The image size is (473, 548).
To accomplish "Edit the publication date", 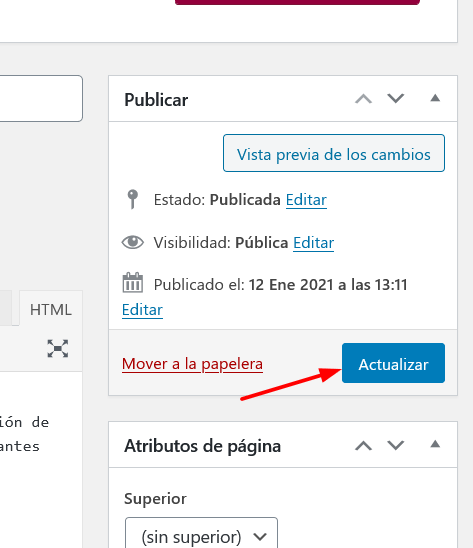I will [142, 310].
